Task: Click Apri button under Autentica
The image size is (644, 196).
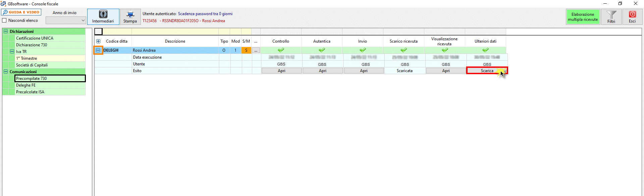Action: 323,71
